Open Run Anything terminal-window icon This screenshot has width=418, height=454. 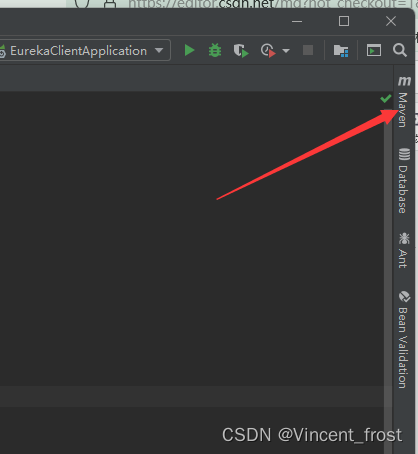pyautogui.click(x=374, y=50)
